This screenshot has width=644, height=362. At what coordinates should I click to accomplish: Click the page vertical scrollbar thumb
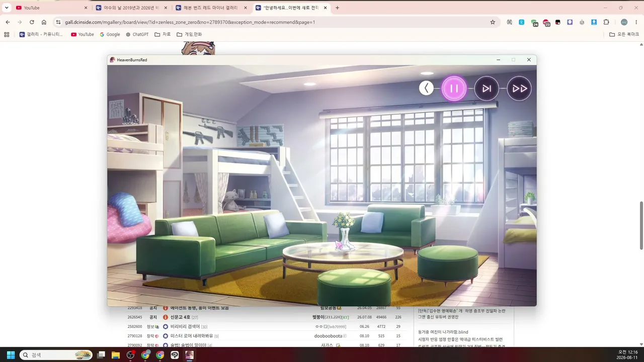tap(641, 225)
